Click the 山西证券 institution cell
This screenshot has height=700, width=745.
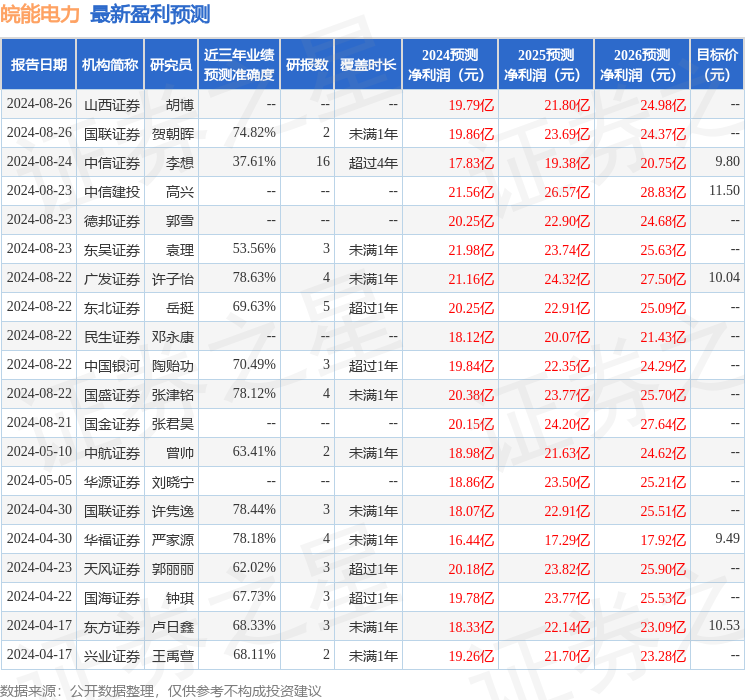pos(112,105)
